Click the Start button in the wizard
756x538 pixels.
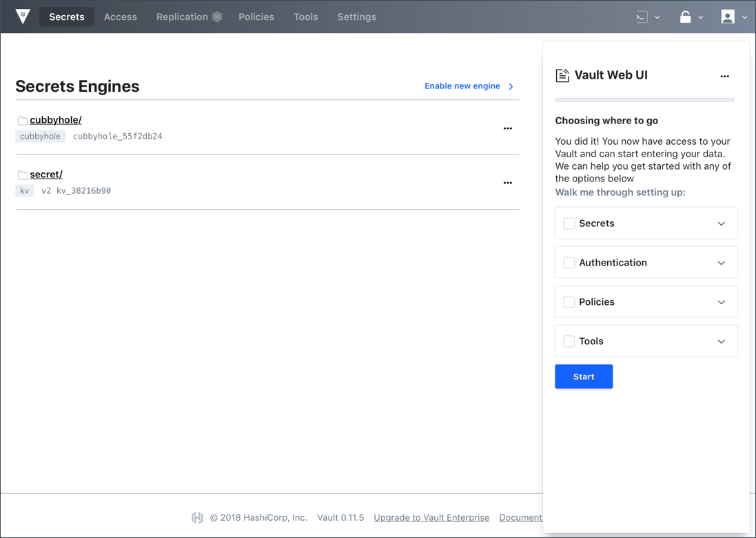[584, 377]
